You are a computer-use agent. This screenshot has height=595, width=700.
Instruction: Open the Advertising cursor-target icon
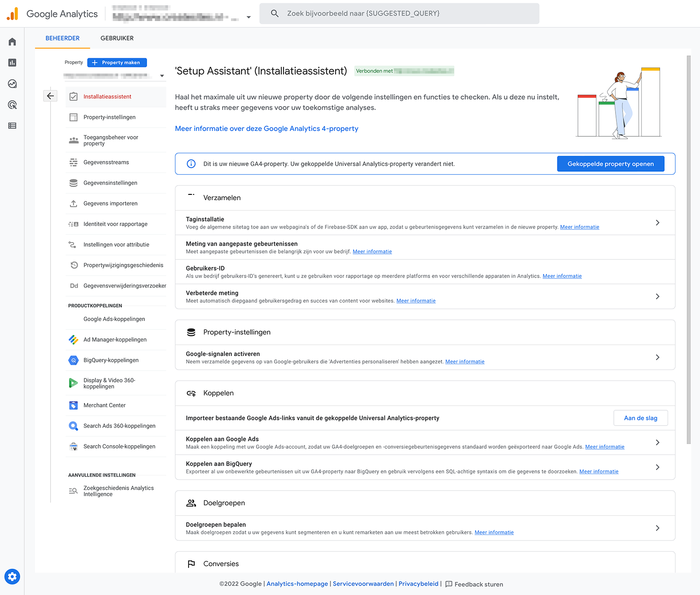(x=12, y=105)
